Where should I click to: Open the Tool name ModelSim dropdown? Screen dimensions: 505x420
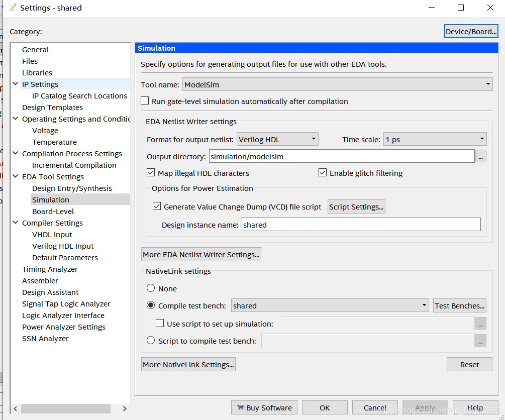coord(338,84)
